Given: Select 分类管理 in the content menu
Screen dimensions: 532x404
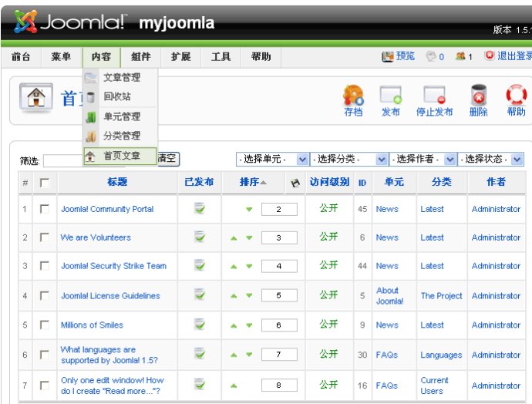Looking at the screenshot, I should click(120, 136).
